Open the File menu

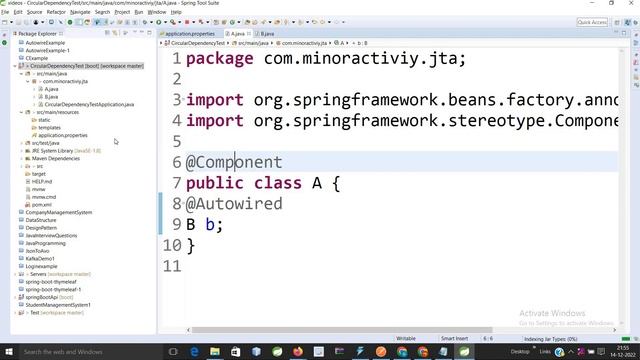pos(5,12)
